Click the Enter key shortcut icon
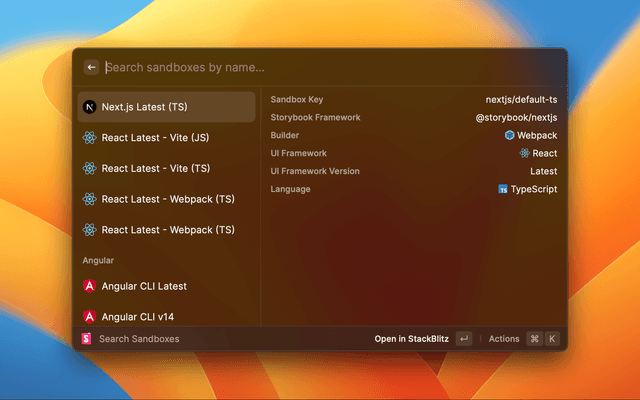This screenshot has height=400, width=640. point(463,339)
